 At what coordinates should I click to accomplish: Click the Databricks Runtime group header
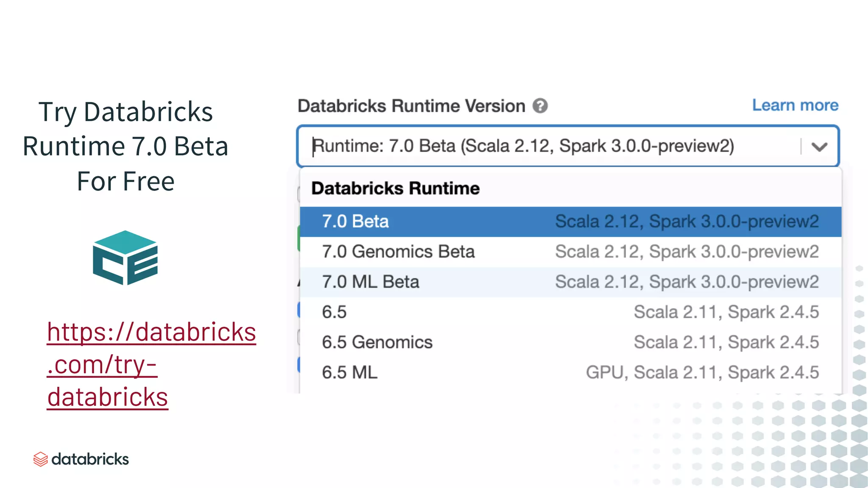(x=395, y=189)
